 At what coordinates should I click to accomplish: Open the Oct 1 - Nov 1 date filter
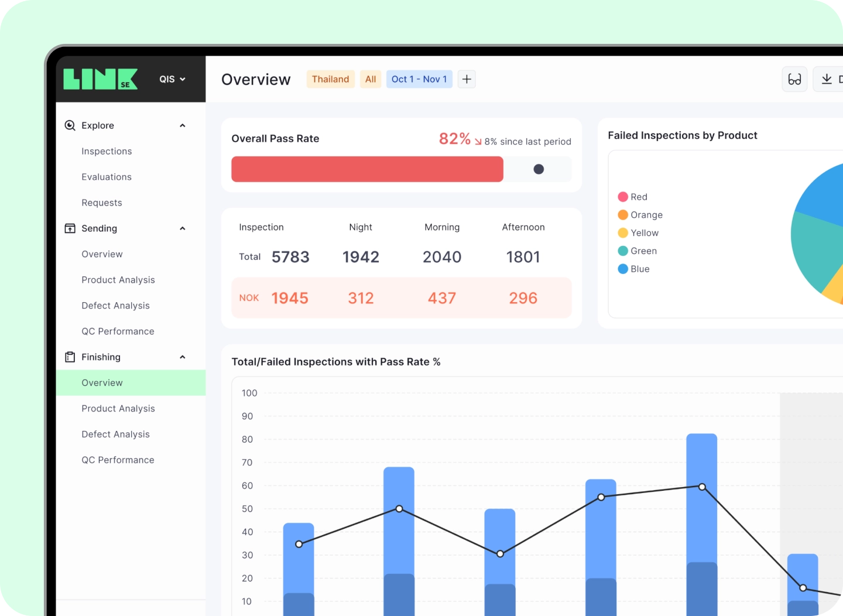[419, 78]
